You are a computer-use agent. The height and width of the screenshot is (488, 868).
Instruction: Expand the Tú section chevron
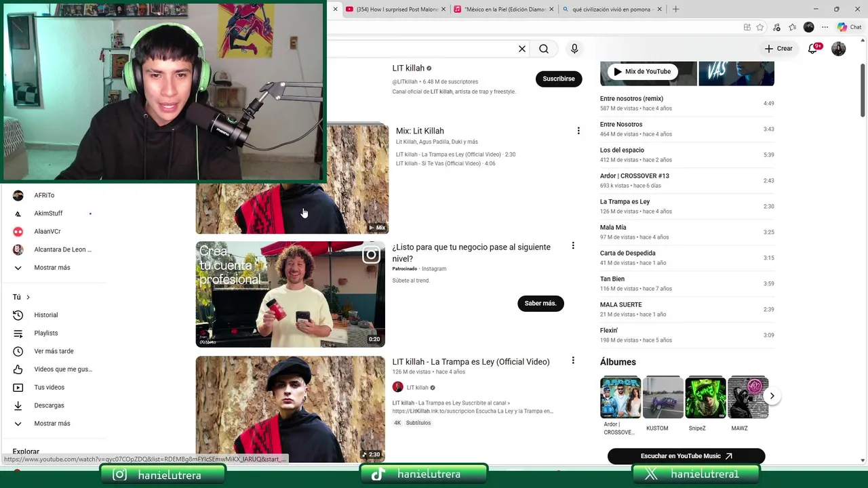tap(28, 297)
